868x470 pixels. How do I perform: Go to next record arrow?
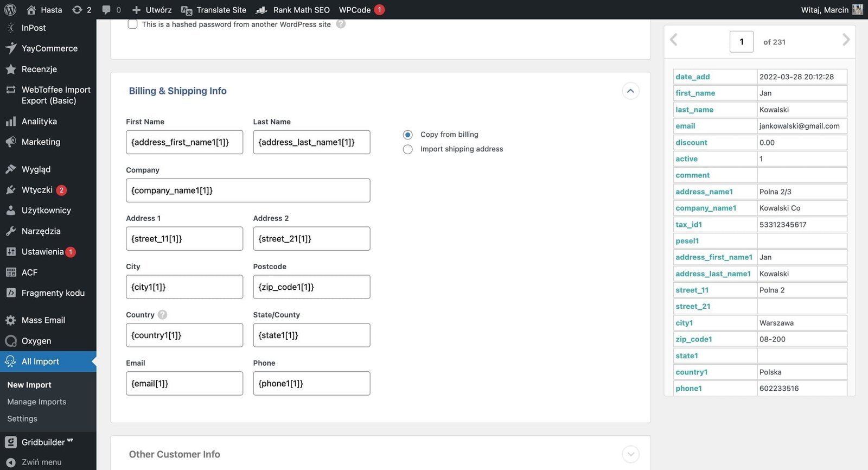point(845,40)
